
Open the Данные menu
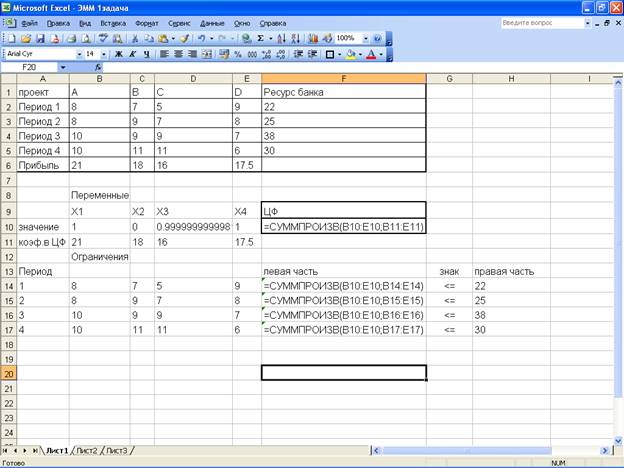pyautogui.click(x=213, y=21)
